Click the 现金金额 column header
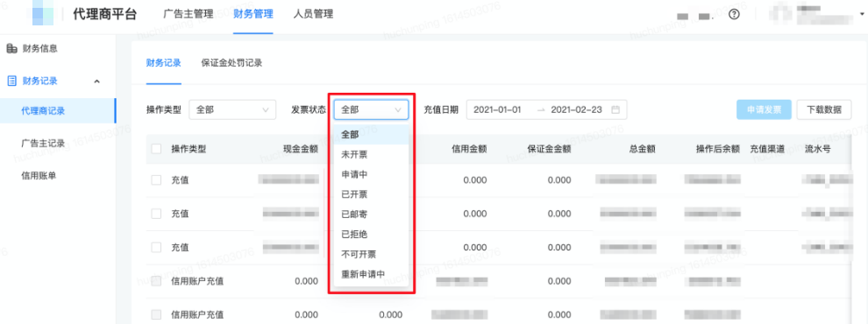 pos(301,149)
